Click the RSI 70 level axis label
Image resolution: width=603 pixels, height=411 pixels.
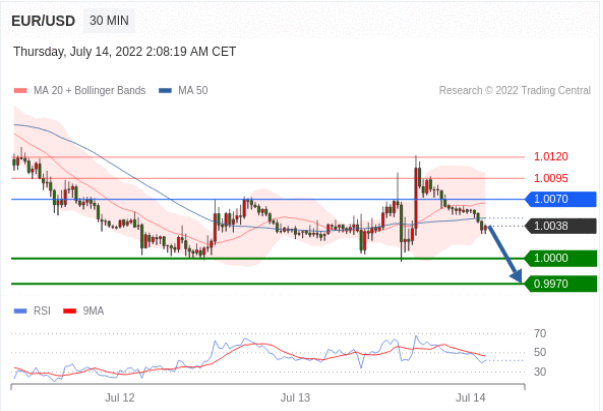click(540, 333)
